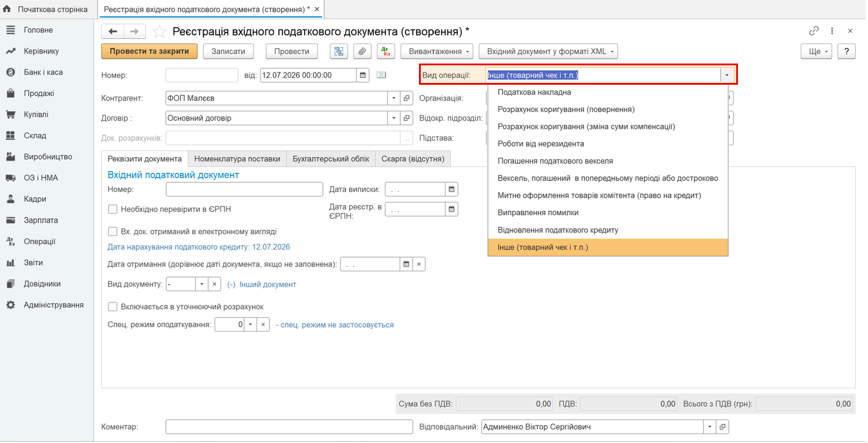Open calendar for Дата виписки field
This screenshot has width=868, height=443.
451,189
